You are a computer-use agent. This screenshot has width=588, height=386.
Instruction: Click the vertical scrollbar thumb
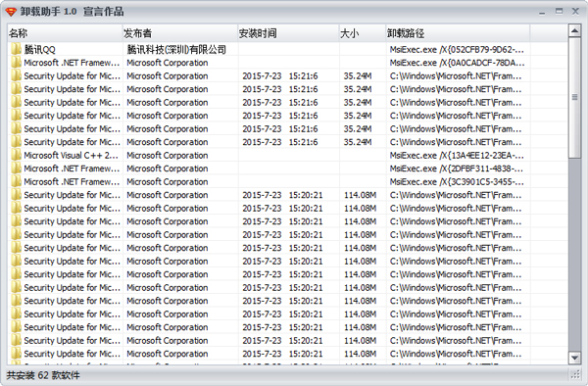tap(574, 97)
